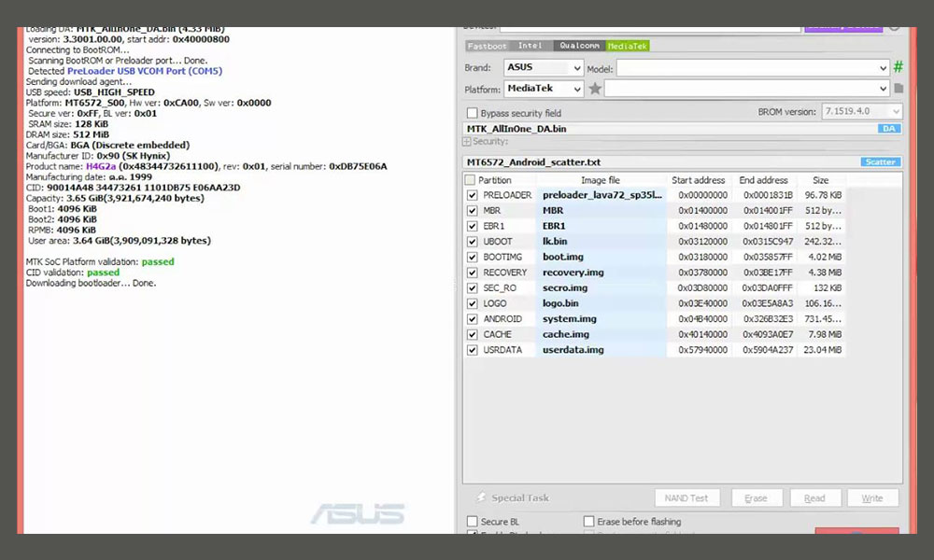Image resolution: width=934 pixels, height=560 pixels.
Task: Uncheck the MBR partition checkbox
Action: (x=473, y=211)
